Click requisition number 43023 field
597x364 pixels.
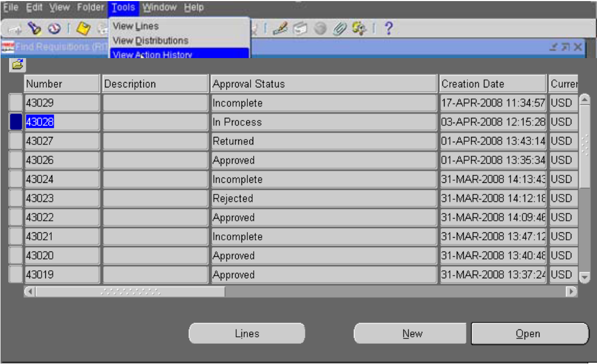61,199
